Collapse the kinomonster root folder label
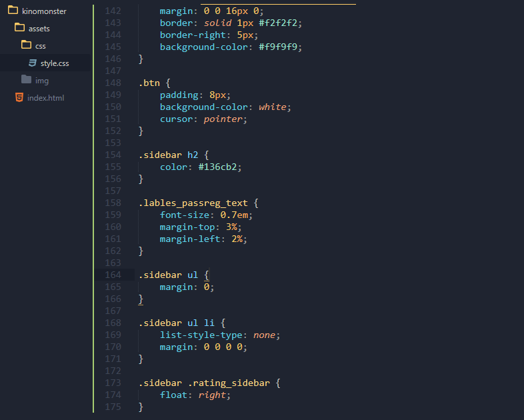 (x=44, y=11)
